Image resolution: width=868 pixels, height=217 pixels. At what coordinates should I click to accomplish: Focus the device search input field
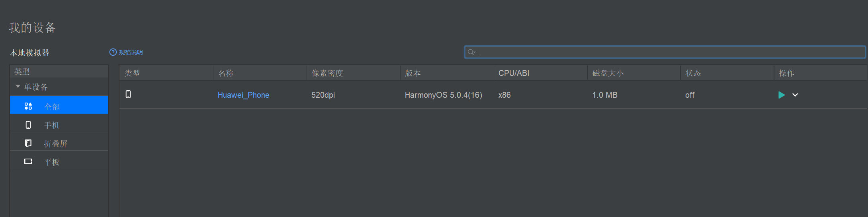click(669, 52)
